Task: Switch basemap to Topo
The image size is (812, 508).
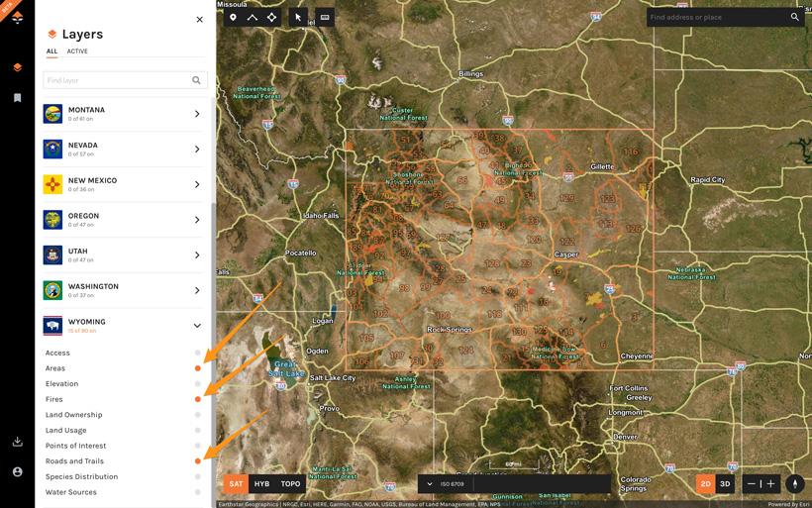Action: 290,484
